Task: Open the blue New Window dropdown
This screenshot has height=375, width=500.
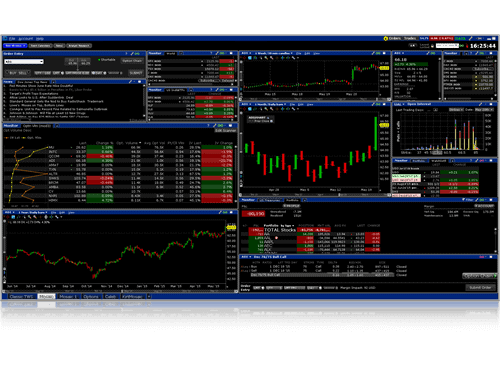Action: 15,46
